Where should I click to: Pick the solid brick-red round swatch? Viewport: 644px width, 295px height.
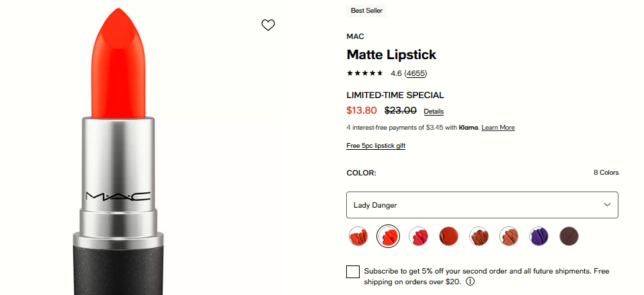[x=448, y=236]
